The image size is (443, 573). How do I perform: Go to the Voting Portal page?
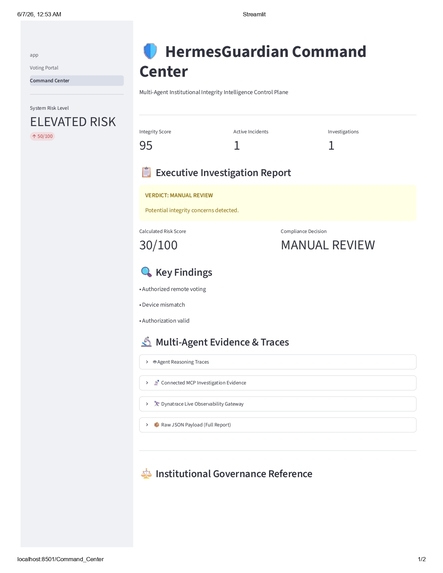click(x=44, y=68)
